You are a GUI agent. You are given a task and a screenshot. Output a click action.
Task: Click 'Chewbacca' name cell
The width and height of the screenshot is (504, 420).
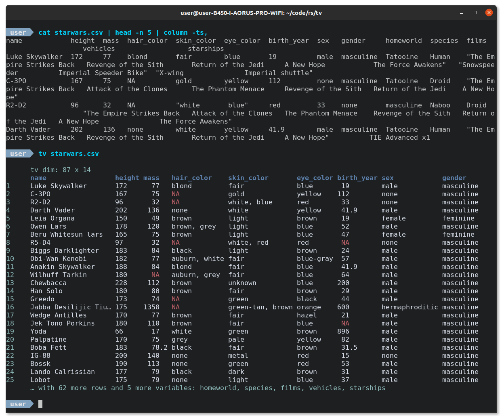tap(48, 283)
